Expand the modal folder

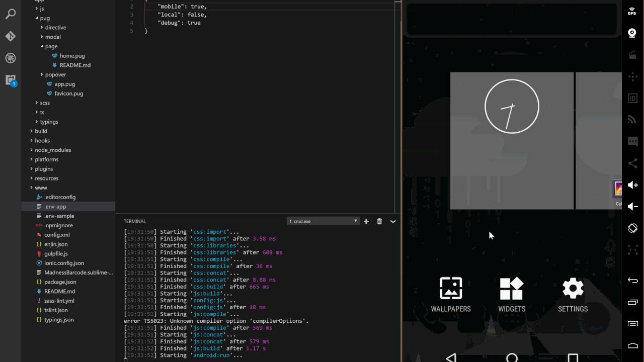(53, 37)
